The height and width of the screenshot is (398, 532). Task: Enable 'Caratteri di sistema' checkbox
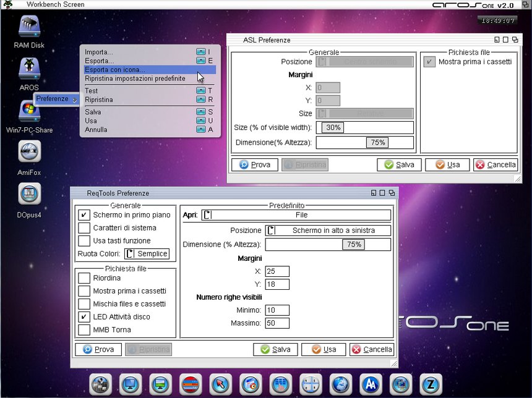click(x=84, y=228)
